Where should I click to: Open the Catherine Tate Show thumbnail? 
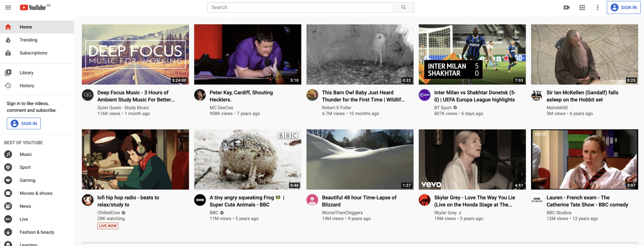(585, 159)
